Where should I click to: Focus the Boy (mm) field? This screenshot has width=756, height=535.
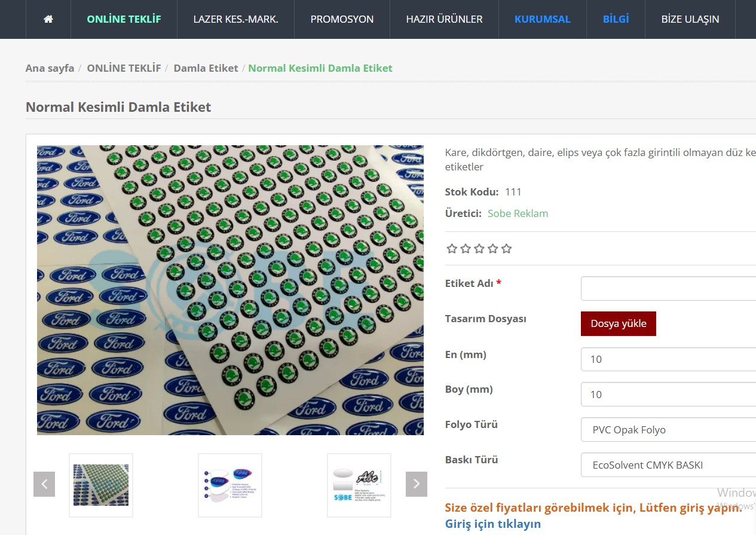pos(668,394)
